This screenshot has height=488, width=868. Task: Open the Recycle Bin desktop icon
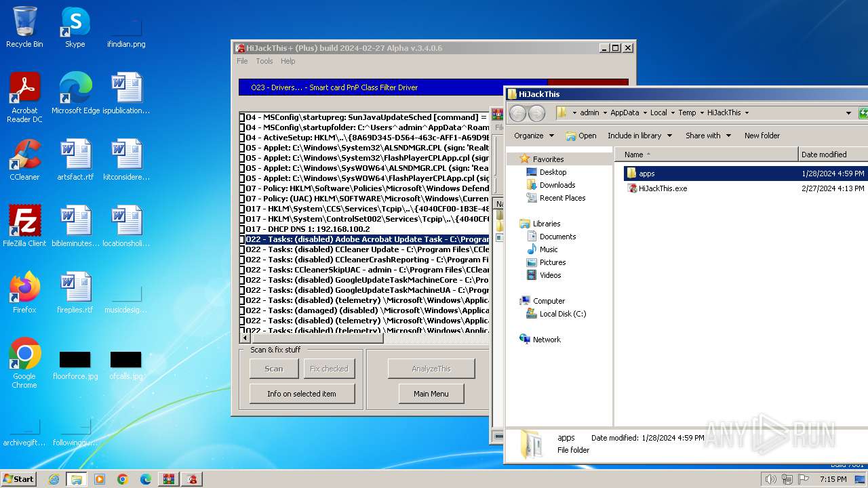pyautogui.click(x=24, y=27)
